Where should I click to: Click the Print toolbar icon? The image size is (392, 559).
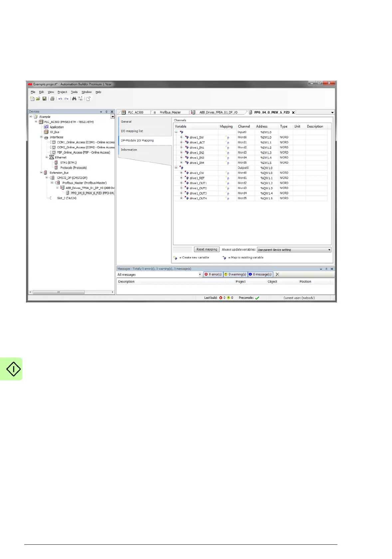click(x=52, y=99)
